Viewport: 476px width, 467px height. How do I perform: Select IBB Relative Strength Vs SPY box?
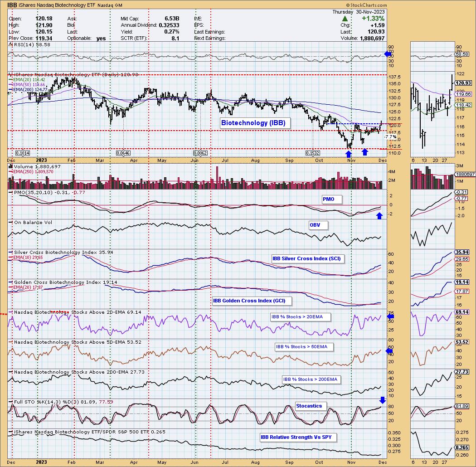coord(297,437)
